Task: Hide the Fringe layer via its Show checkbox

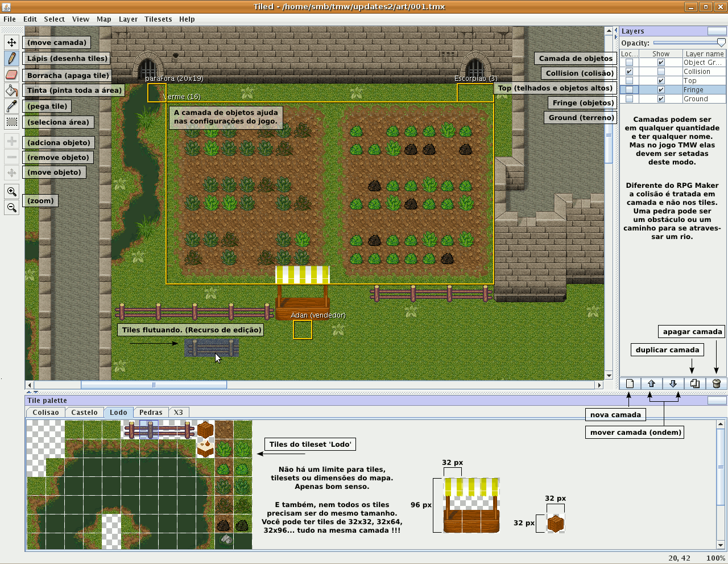Action: (661, 89)
